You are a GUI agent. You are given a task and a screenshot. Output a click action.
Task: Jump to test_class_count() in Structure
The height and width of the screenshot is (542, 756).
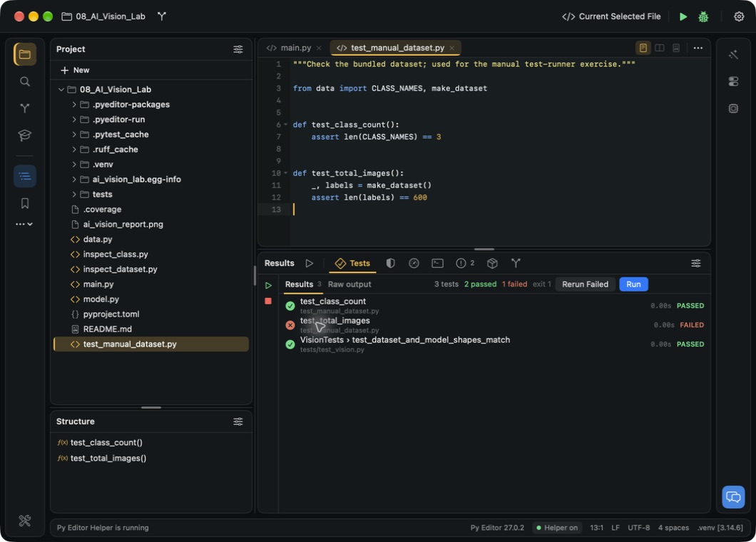click(106, 443)
